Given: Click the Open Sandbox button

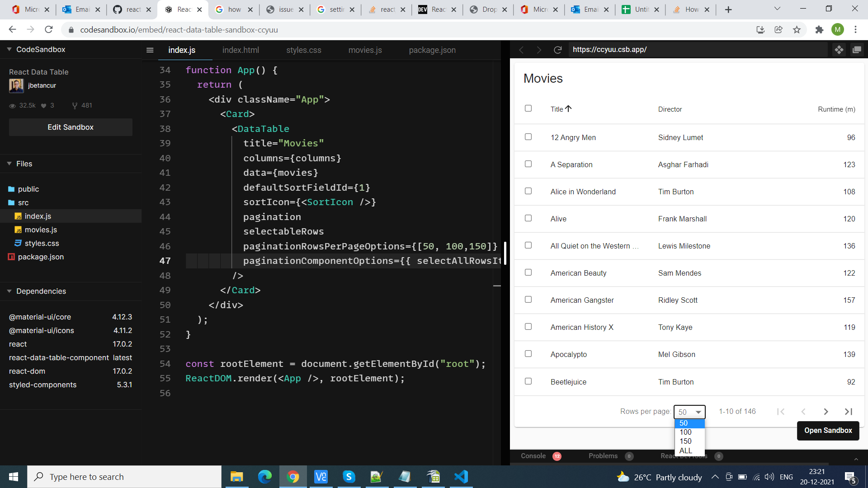Looking at the screenshot, I should (829, 430).
